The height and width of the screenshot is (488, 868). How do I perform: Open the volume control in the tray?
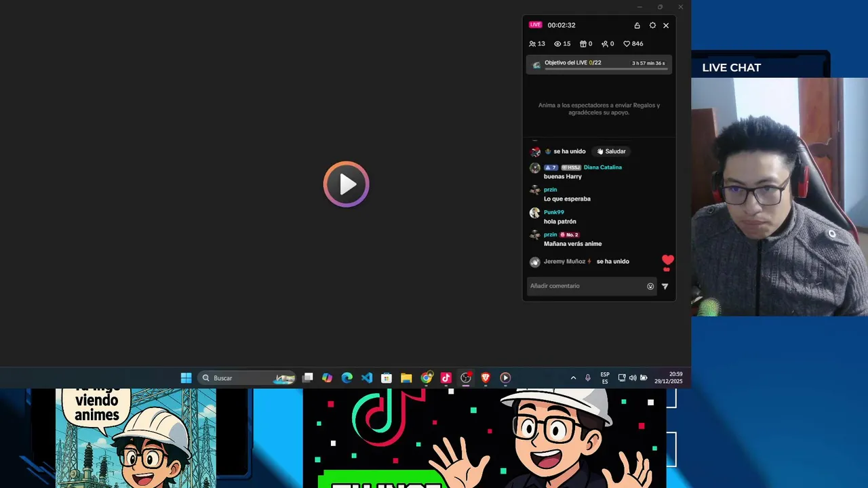pyautogui.click(x=633, y=378)
